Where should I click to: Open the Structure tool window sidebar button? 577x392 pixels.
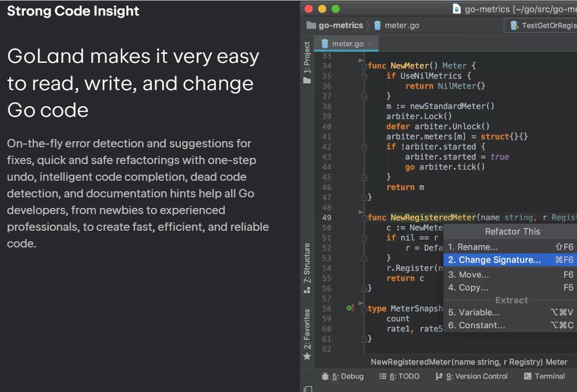click(307, 268)
